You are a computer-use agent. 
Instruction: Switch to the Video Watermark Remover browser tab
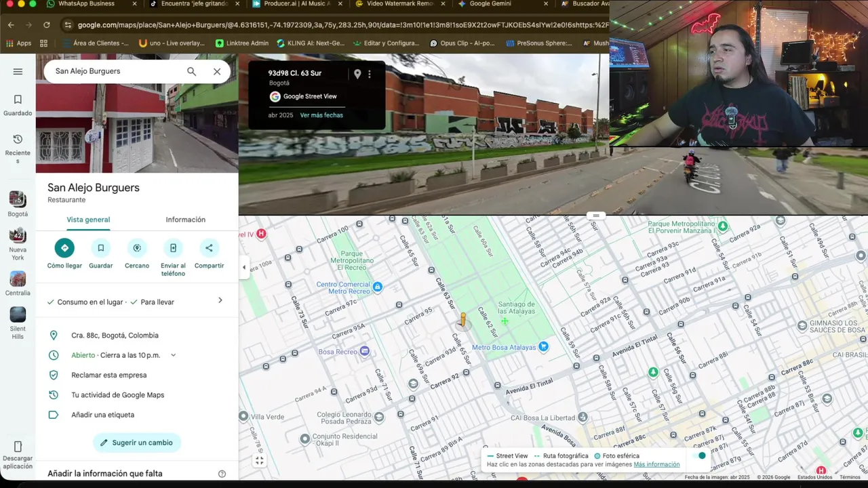[401, 4]
